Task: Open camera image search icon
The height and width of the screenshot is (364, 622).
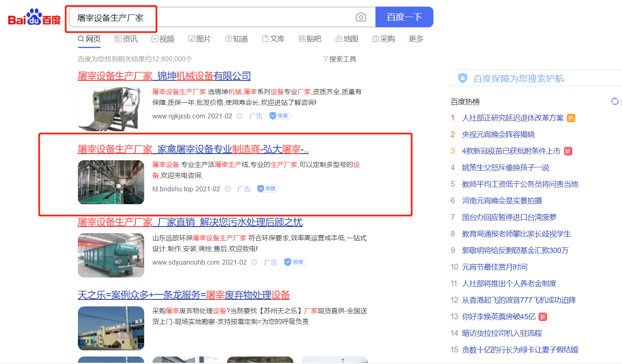Action: coord(361,17)
